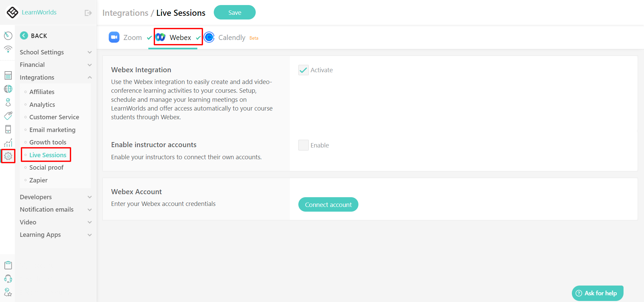
Task: Select the clock icon at the top of the rail
Action: (8, 35)
